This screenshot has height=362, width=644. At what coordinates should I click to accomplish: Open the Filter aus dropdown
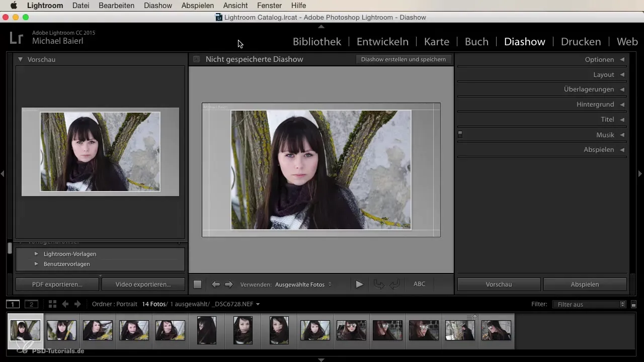click(589, 304)
